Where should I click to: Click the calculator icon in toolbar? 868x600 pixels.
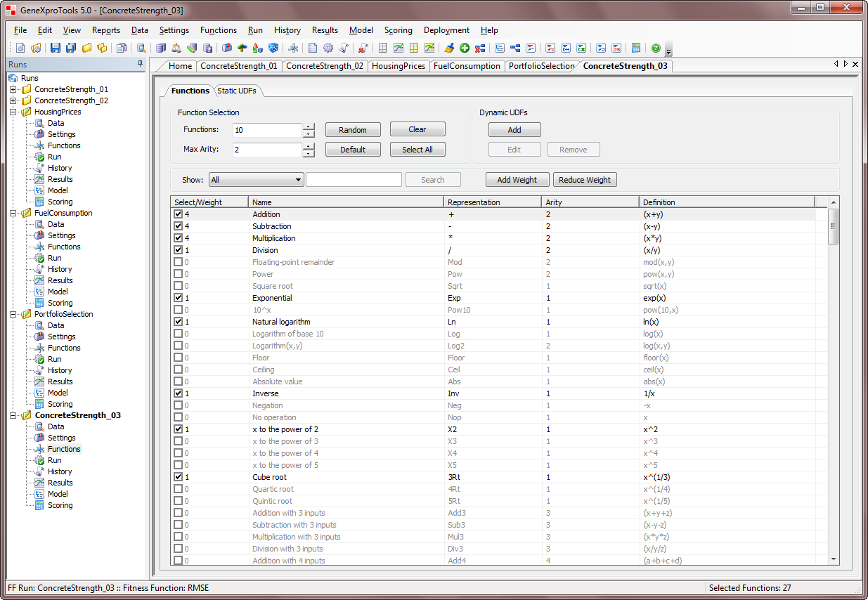[635, 48]
